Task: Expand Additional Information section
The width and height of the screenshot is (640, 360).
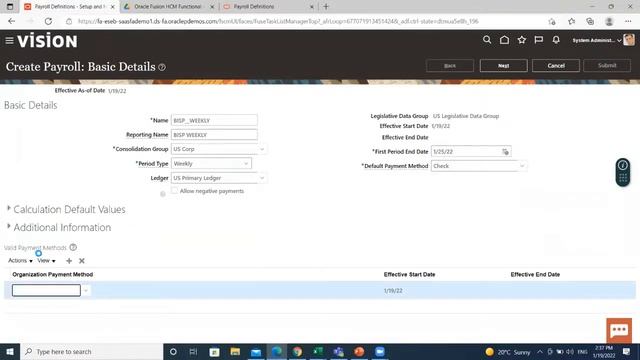Action: pyautogui.click(x=9, y=226)
